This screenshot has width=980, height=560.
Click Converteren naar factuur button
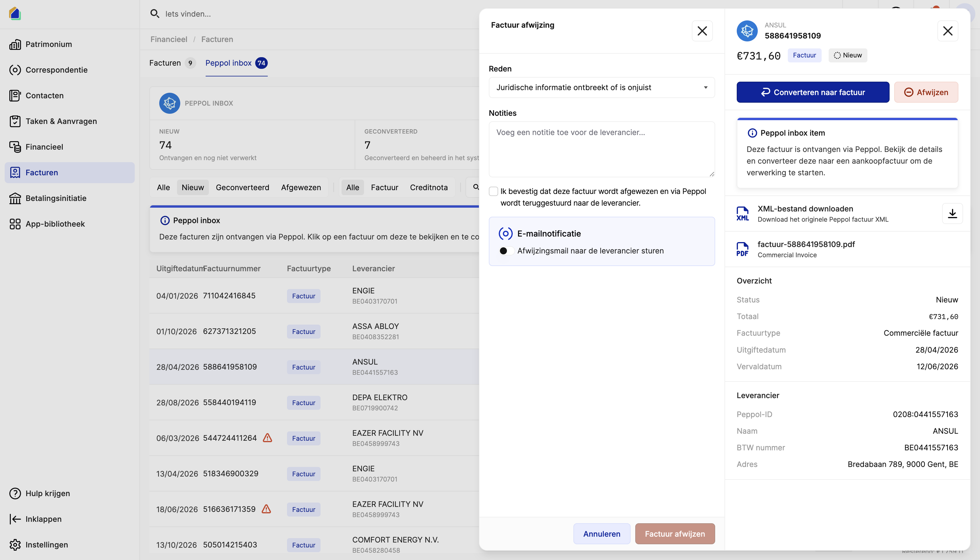[x=813, y=92]
